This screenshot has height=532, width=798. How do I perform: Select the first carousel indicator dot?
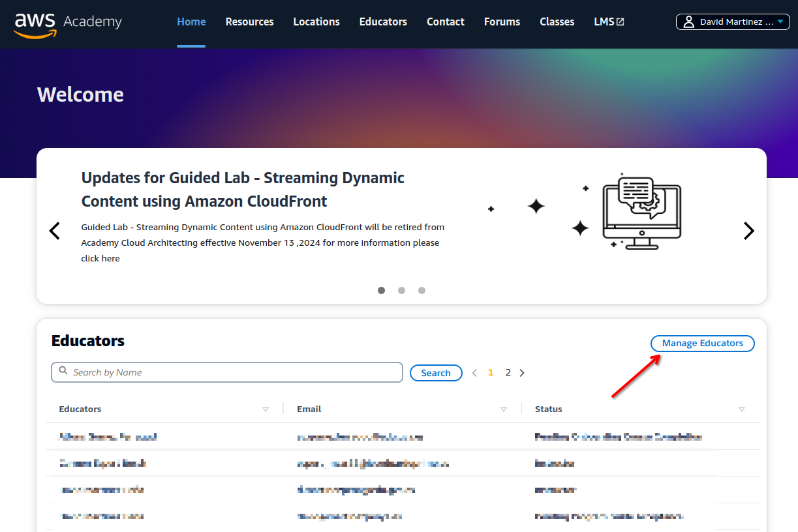coord(382,291)
